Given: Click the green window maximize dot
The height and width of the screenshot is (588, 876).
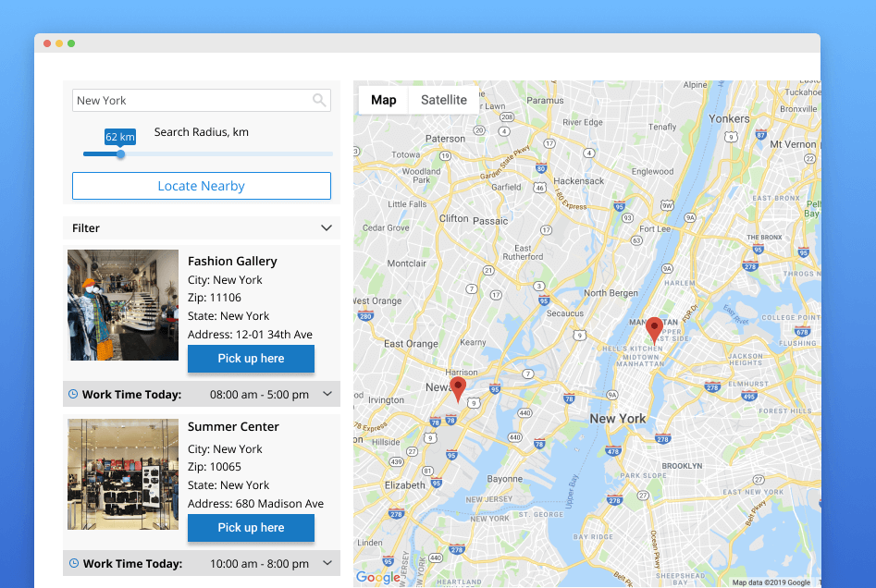Looking at the screenshot, I should click(71, 43).
